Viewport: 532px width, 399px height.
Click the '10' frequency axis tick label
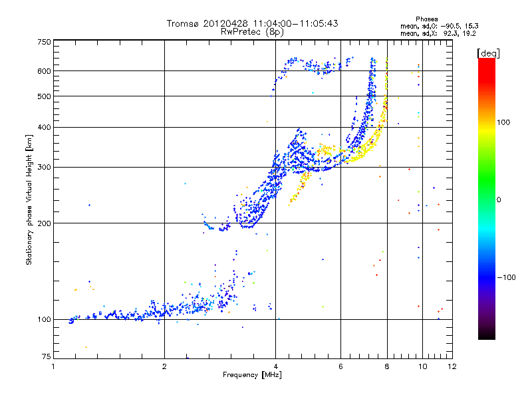point(422,366)
